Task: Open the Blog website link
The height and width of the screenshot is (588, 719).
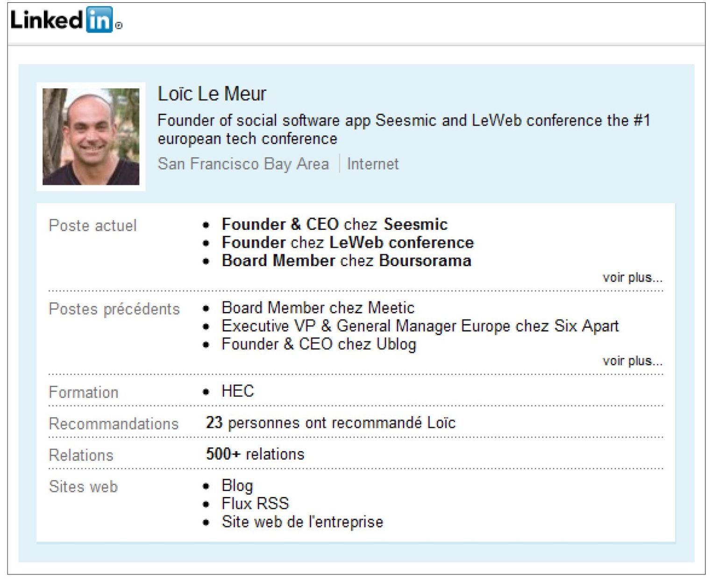Action: coord(237,486)
